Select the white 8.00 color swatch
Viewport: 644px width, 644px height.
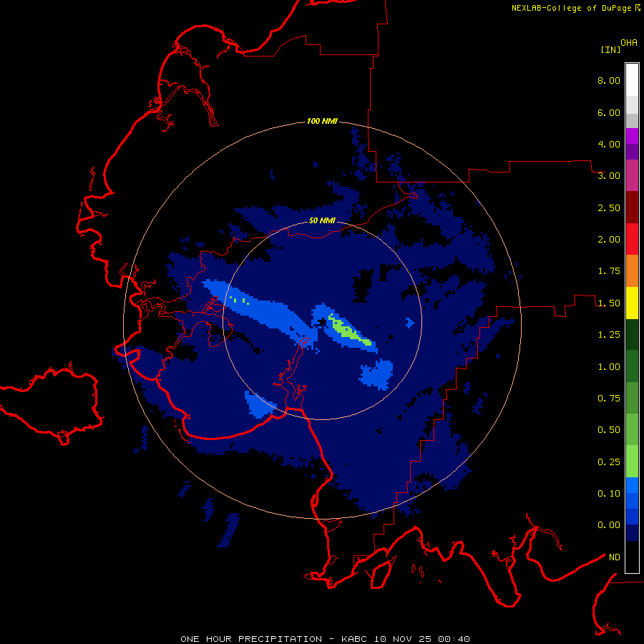coord(632,79)
